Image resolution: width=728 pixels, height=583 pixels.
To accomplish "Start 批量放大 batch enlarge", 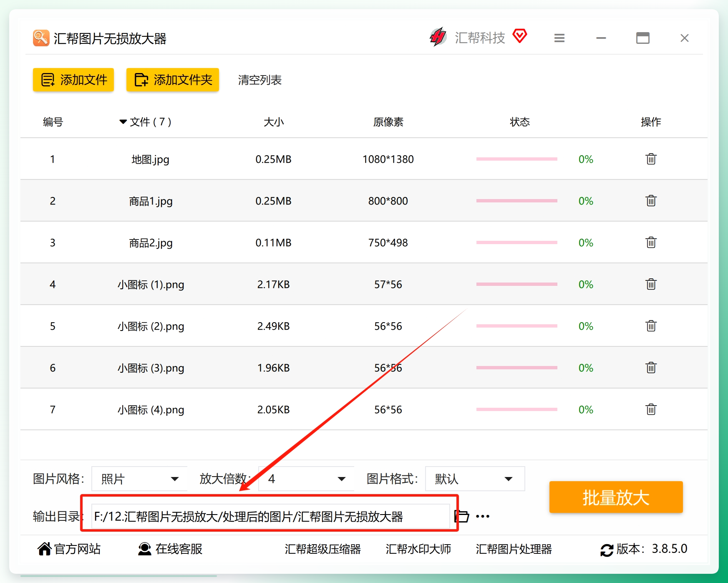I will click(616, 497).
